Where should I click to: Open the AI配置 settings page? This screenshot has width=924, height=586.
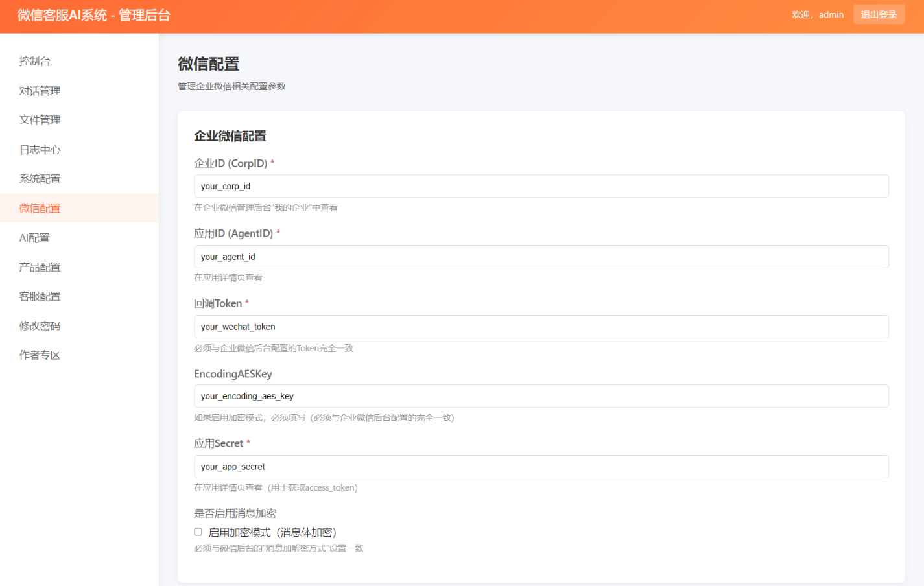(x=34, y=238)
